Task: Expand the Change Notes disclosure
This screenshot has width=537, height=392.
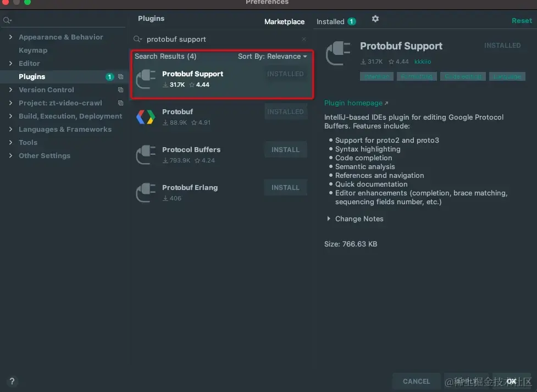Action: (329, 219)
